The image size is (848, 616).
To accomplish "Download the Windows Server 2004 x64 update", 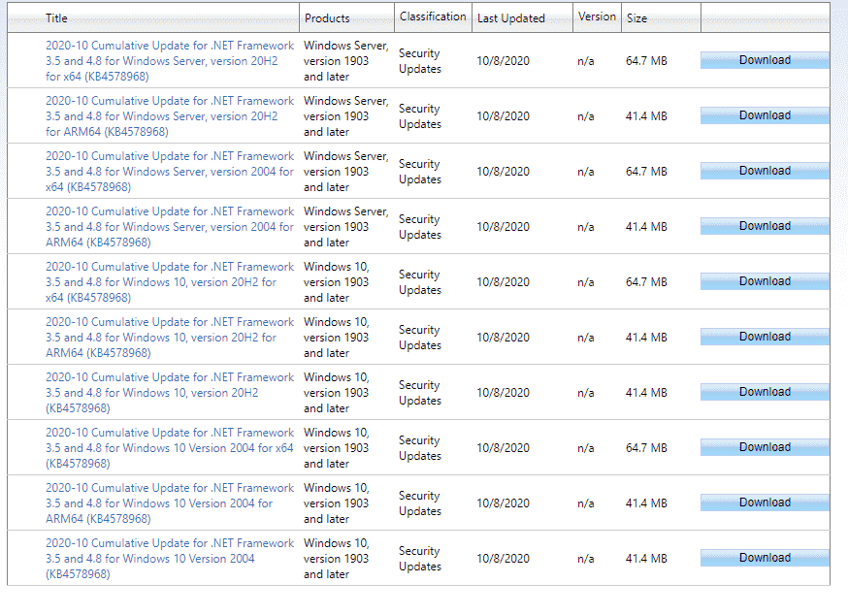I will pyautogui.click(x=764, y=171).
